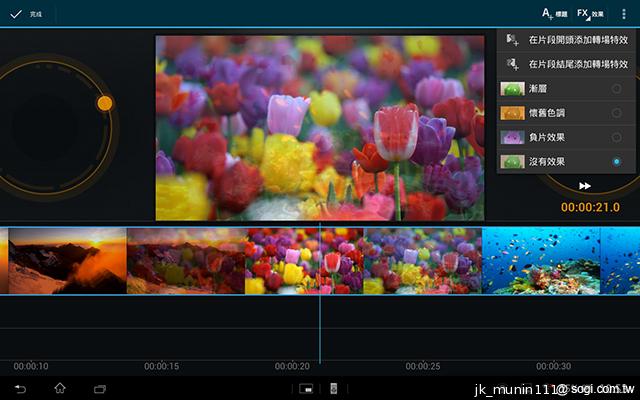The width and height of the screenshot is (640, 400).
Task: Select the faded tulip clip right of playhead
Action: 422,261
